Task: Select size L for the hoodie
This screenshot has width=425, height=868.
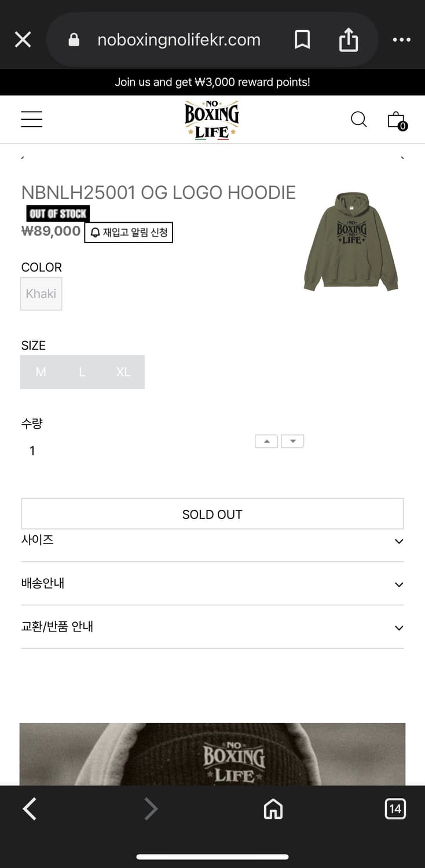Action: (x=82, y=372)
